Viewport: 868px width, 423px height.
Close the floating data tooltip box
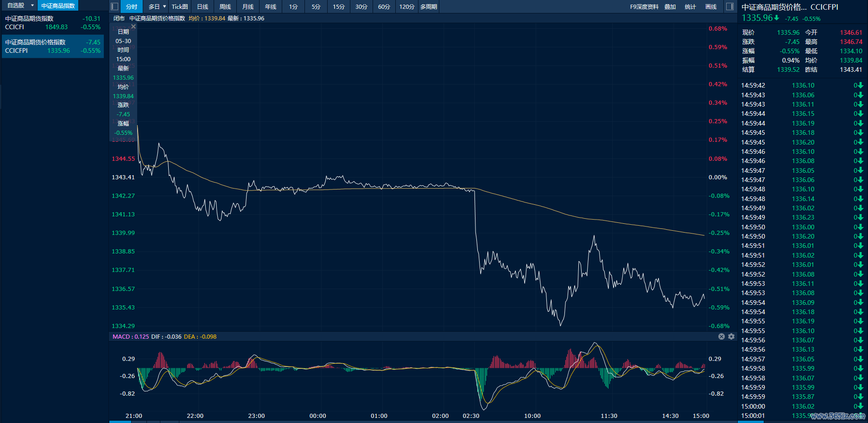(133, 26)
